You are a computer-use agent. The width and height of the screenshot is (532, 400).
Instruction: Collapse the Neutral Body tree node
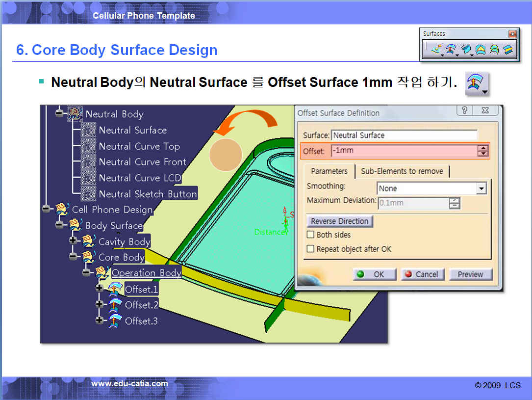[x=59, y=113]
